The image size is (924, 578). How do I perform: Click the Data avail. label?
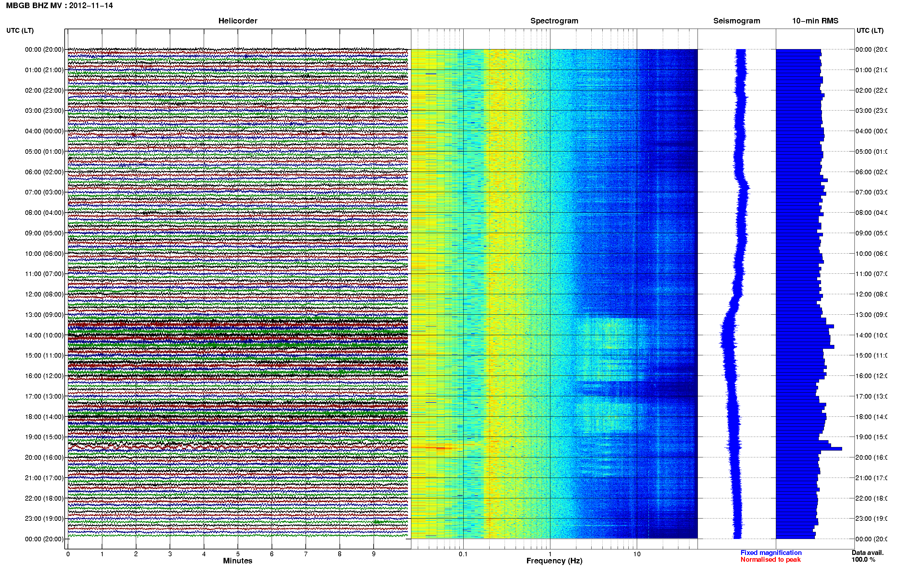pyautogui.click(x=867, y=553)
